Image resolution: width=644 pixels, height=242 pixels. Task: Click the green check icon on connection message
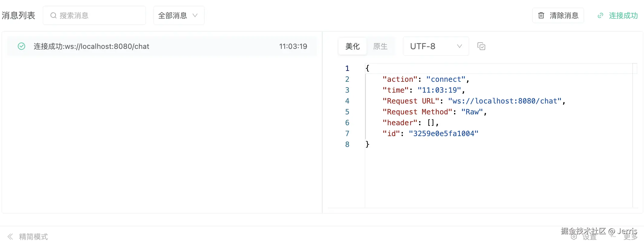pos(21,46)
